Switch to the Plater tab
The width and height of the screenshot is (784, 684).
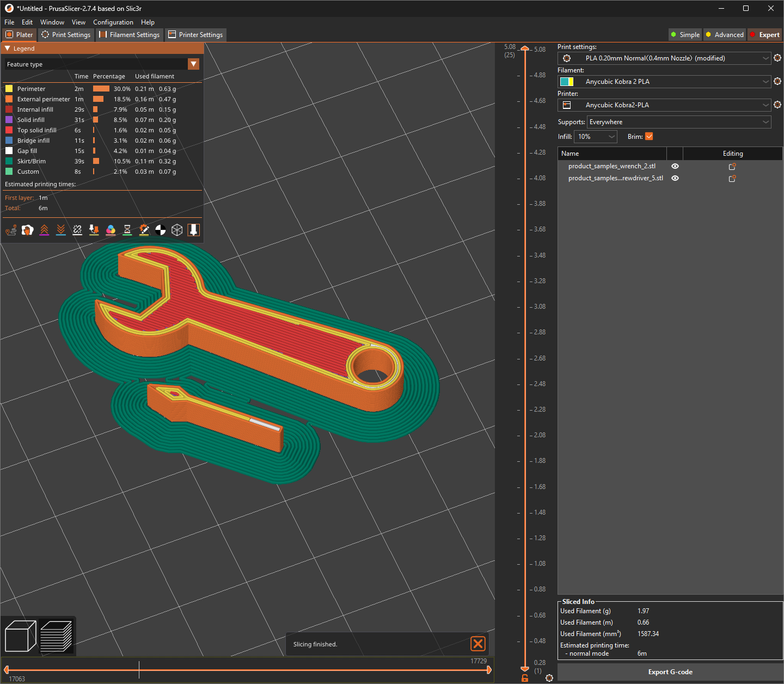click(19, 35)
